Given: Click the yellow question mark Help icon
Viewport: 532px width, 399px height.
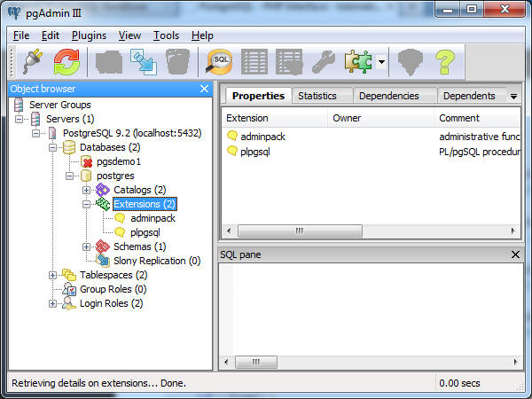Looking at the screenshot, I should [x=445, y=62].
